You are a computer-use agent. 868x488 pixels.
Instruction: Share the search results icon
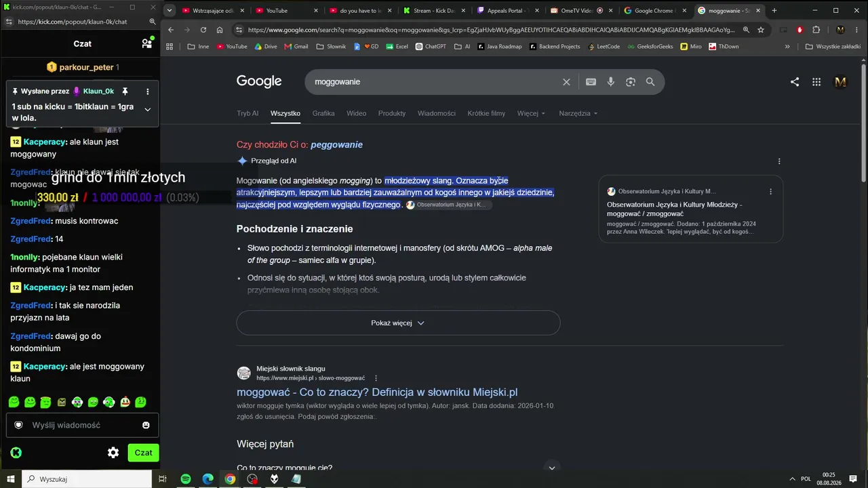(795, 82)
